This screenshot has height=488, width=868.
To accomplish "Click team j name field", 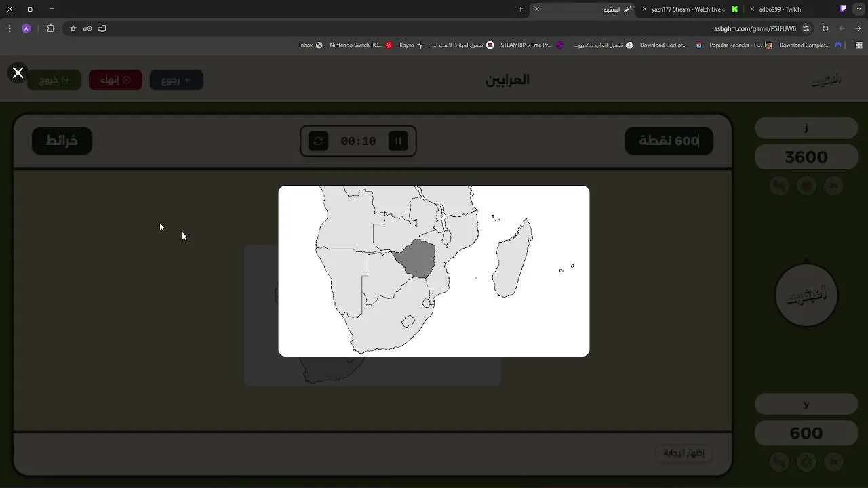I will tap(806, 127).
